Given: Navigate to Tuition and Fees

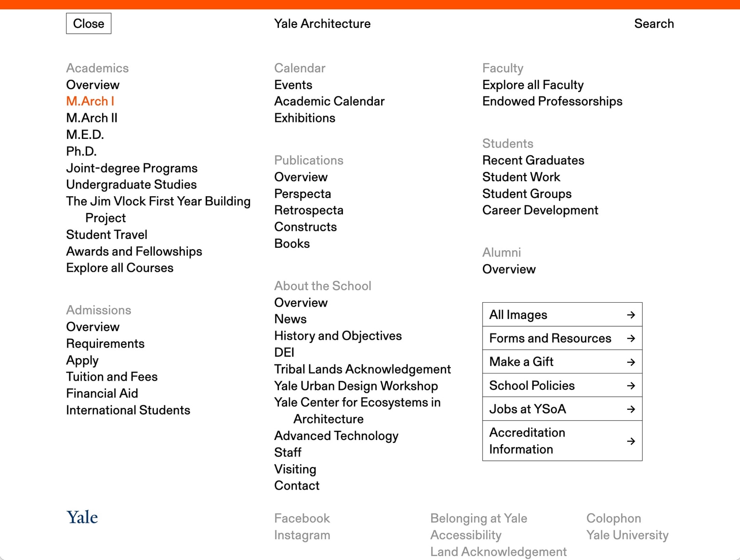Looking at the screenshot, I should pyautogui.click(x=112, y=377).
